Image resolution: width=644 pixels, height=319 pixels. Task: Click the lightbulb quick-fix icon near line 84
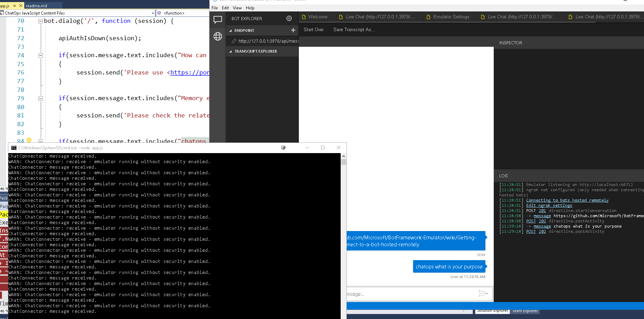29,140
